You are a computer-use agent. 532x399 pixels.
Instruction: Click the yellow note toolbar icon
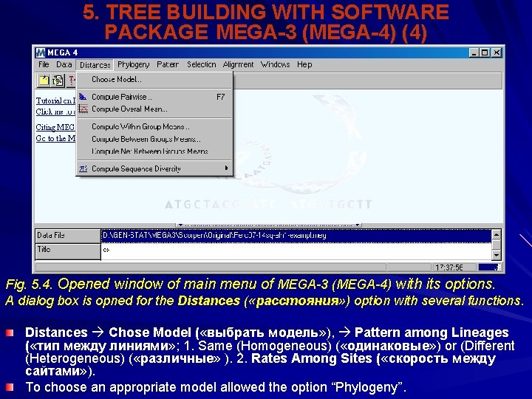click(44, 81)
